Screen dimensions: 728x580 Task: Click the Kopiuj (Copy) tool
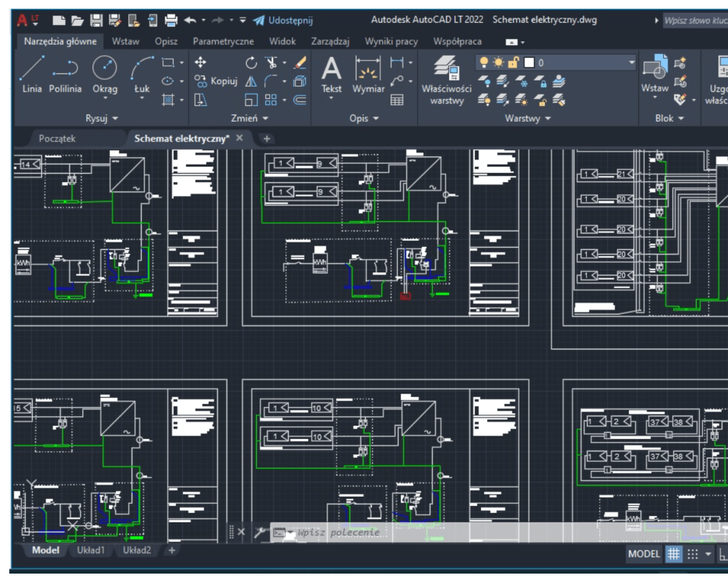coord(216,81)
